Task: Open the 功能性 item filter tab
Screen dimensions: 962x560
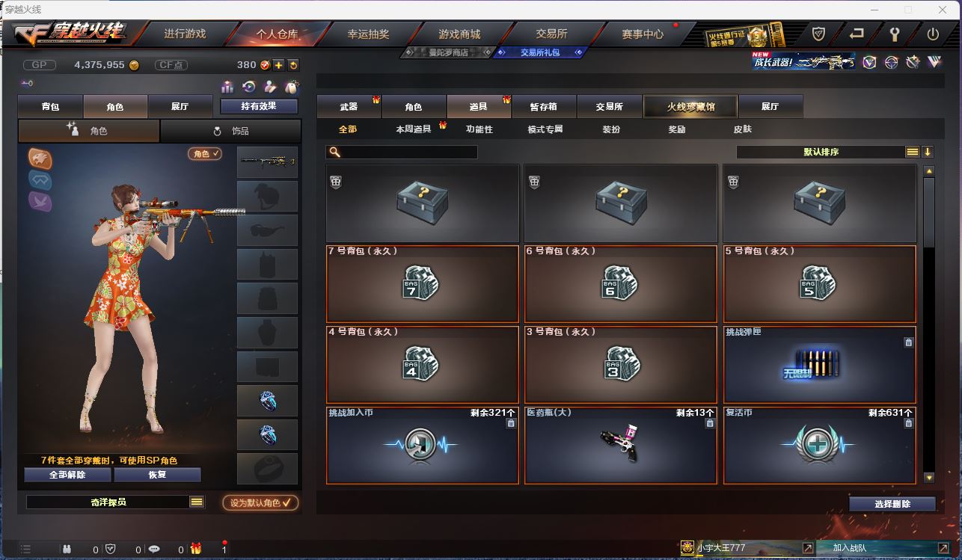Action: (479, 129)
